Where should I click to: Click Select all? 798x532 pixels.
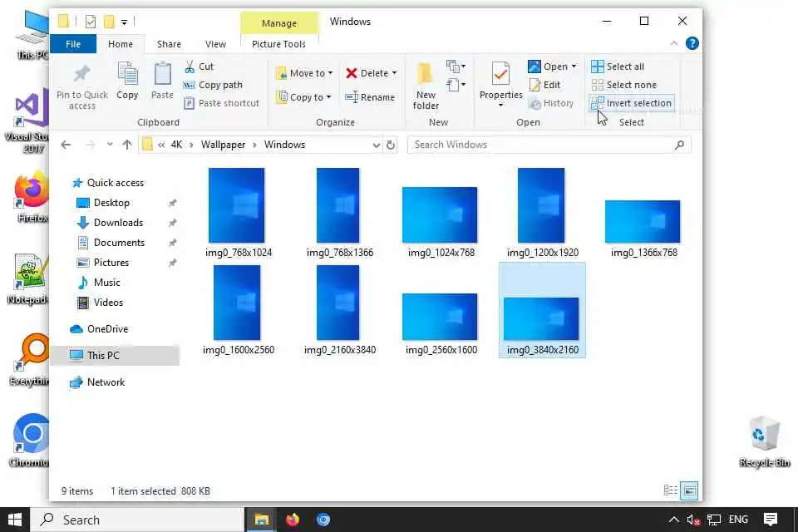coord(618,66)
